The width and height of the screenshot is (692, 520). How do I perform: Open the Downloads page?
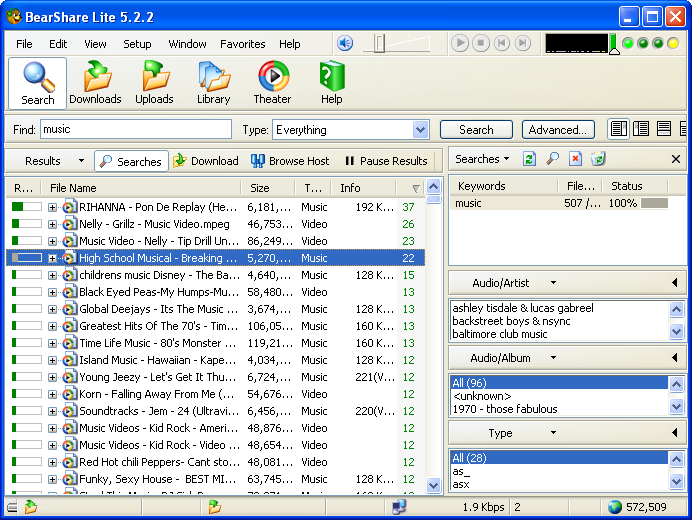[x=95, y=83]
